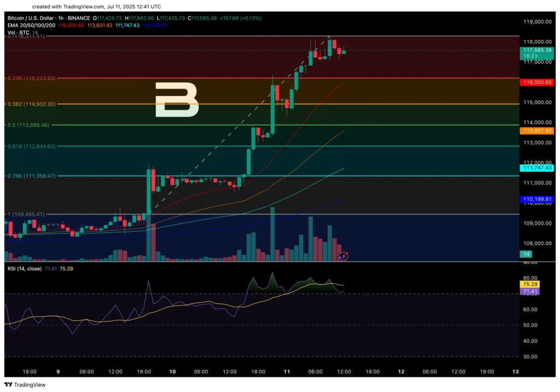Click the orange 113,601.92 EMA value in legend
560x392 pixels.
coord(100,25)
